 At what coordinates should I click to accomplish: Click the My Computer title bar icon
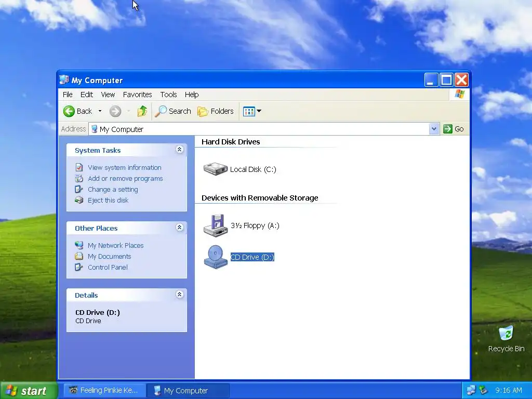pyautogui.click(x=64, y=80)
